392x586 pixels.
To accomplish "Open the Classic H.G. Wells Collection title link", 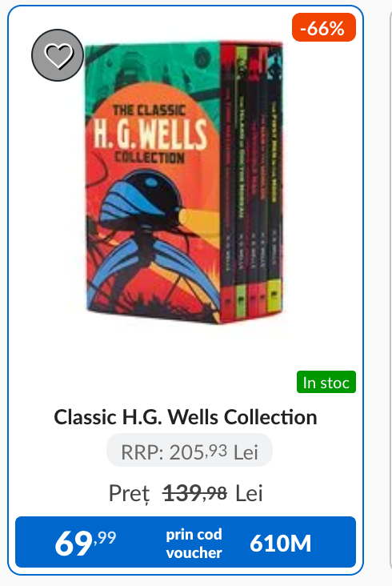I will (x=186, y=417).
